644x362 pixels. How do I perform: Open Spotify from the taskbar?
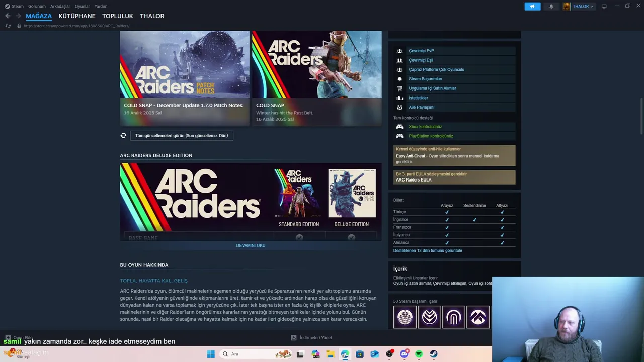click(419, 354)
